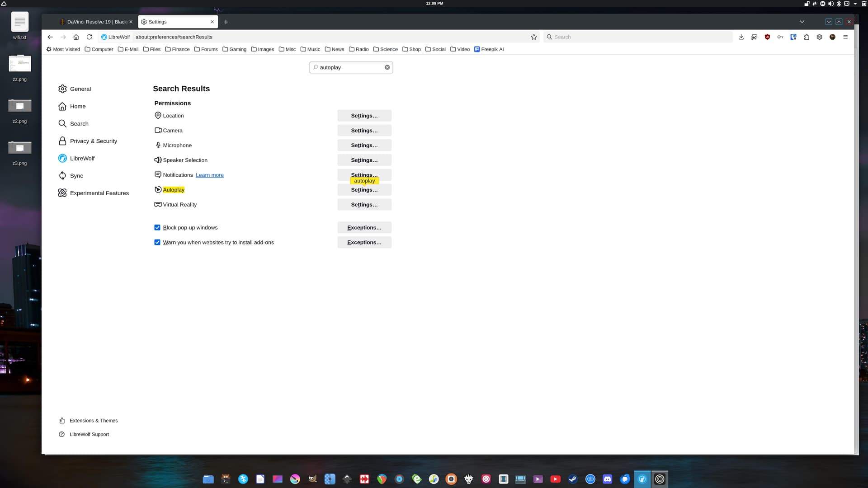The height and width of the screenshot is (488, 868).
Task: Expand the list all tabs chevron
Action: 802,22
